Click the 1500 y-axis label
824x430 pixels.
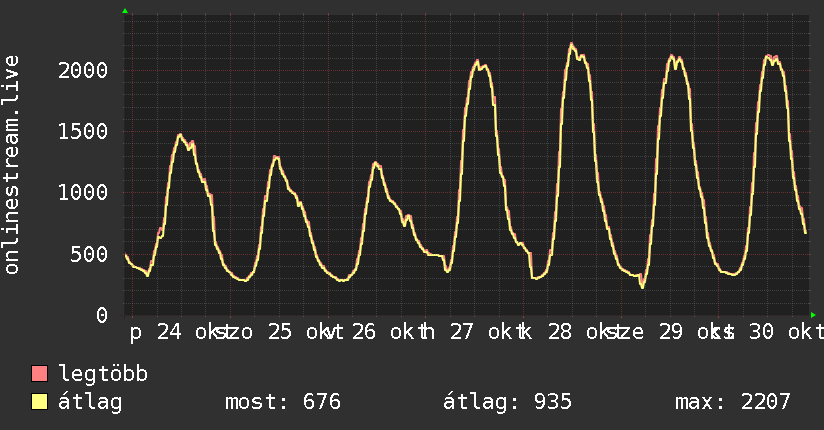[x=83, y=131]
